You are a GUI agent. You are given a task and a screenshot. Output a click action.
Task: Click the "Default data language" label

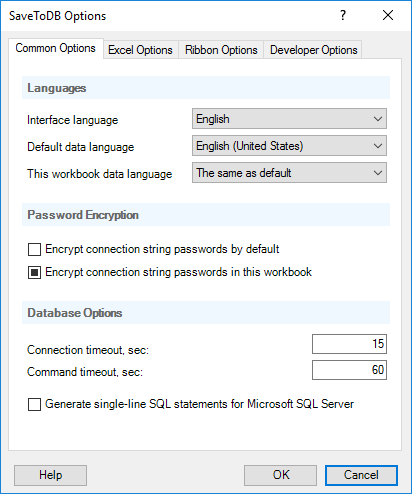click(81, 147)
